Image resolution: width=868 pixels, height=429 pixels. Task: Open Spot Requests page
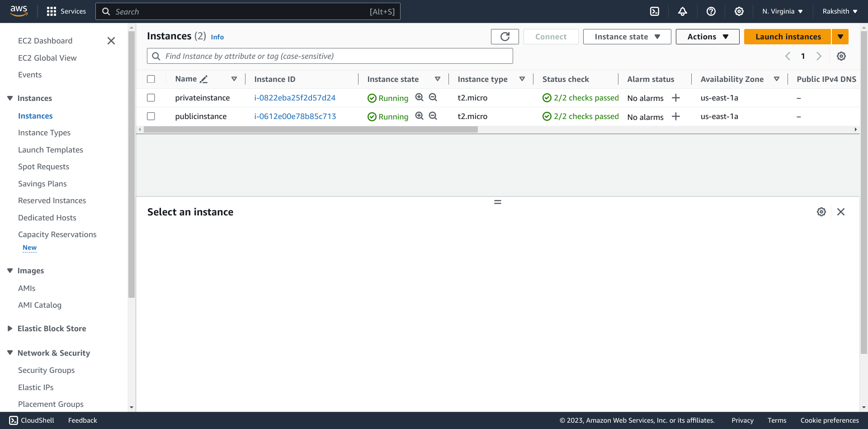click(44, 167)
